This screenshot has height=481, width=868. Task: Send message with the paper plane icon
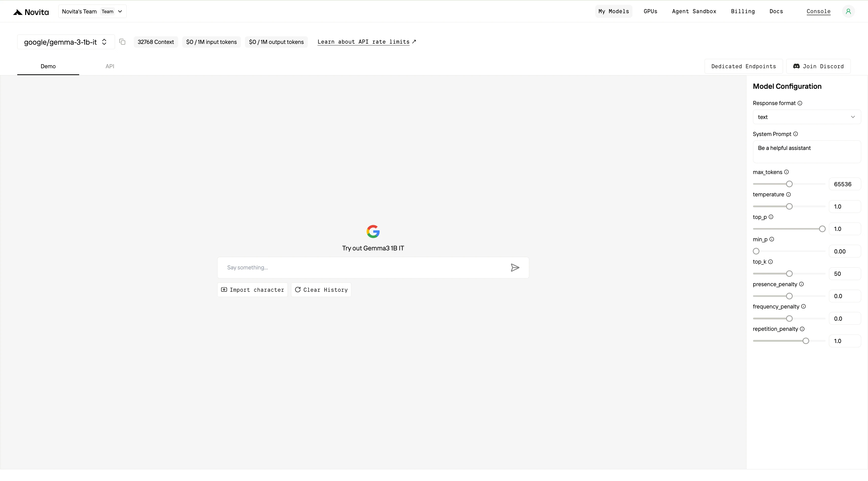pyautogui.click(x=515, y=268)
